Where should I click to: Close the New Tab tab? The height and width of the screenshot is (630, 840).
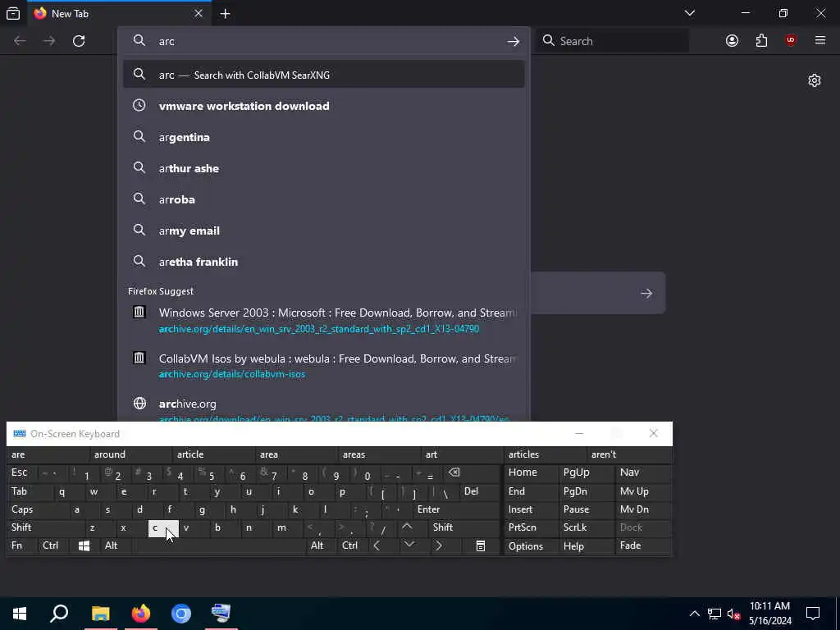(x=199, y=13)
